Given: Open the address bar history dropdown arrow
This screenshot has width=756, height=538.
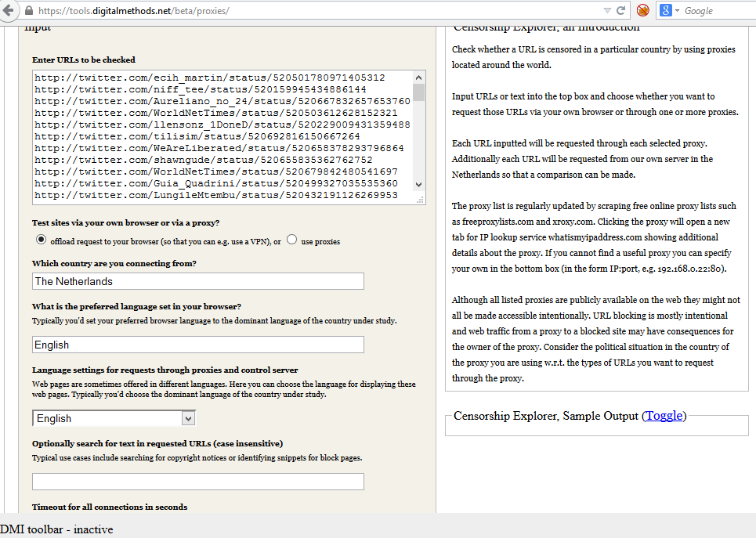Looking at the screenshot, I should point(607,11).
